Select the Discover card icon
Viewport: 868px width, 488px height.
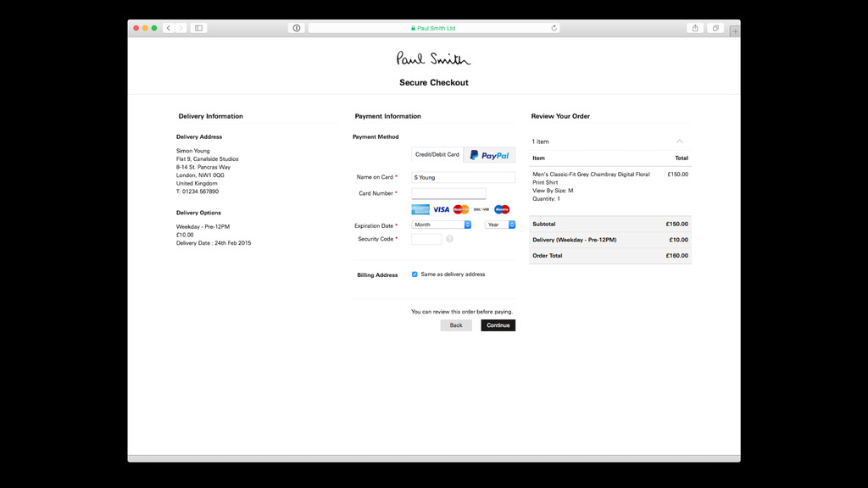click(x=481, y=209)
